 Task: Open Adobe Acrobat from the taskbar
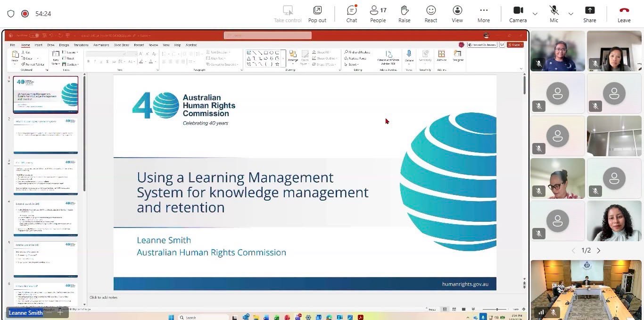(360, 317)
